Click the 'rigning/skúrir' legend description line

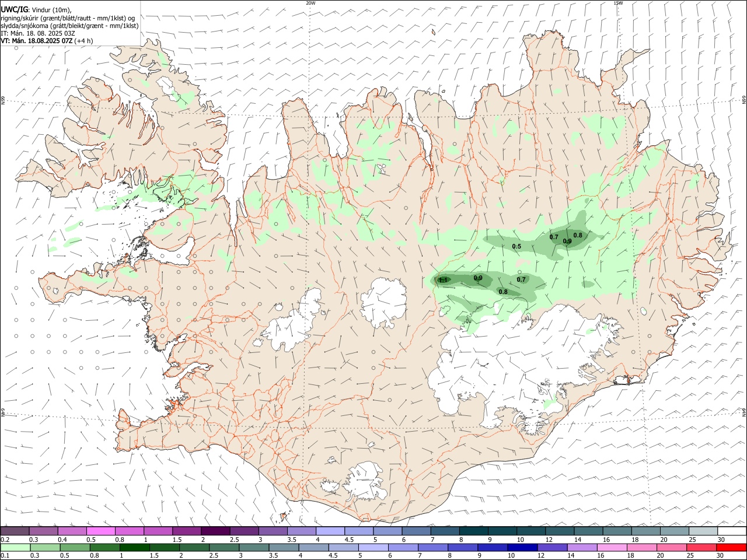[x=68, y=18]
